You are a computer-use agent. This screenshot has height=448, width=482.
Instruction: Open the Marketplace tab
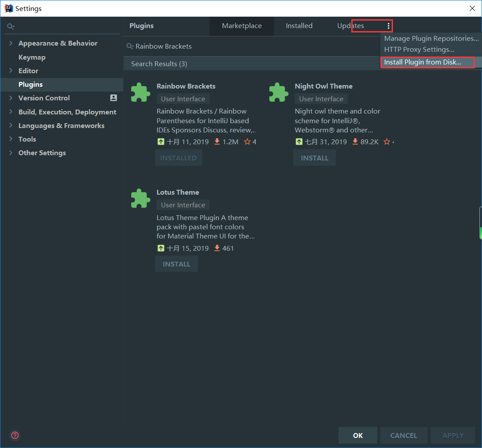pyautogui.click(x=242, y=26)
